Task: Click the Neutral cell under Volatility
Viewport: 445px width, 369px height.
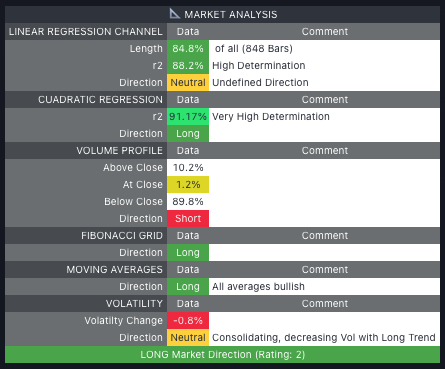Action: 188,338
